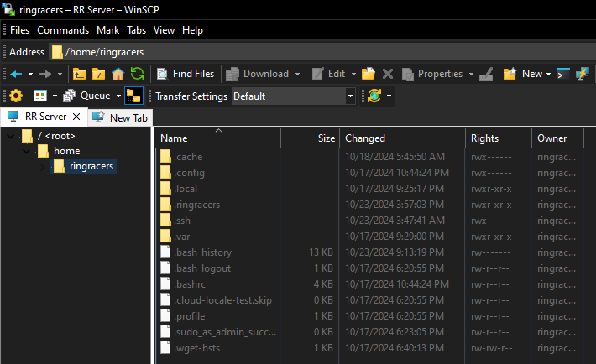Click the Download button
The height and width of the screenshot is (364, 596).
coord(258,74)
